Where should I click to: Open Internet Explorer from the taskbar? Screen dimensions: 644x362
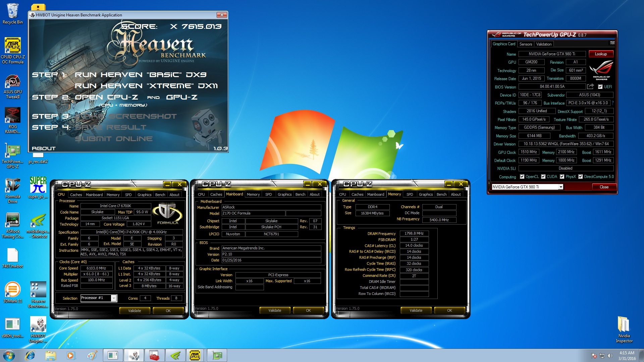coord(30,355)
